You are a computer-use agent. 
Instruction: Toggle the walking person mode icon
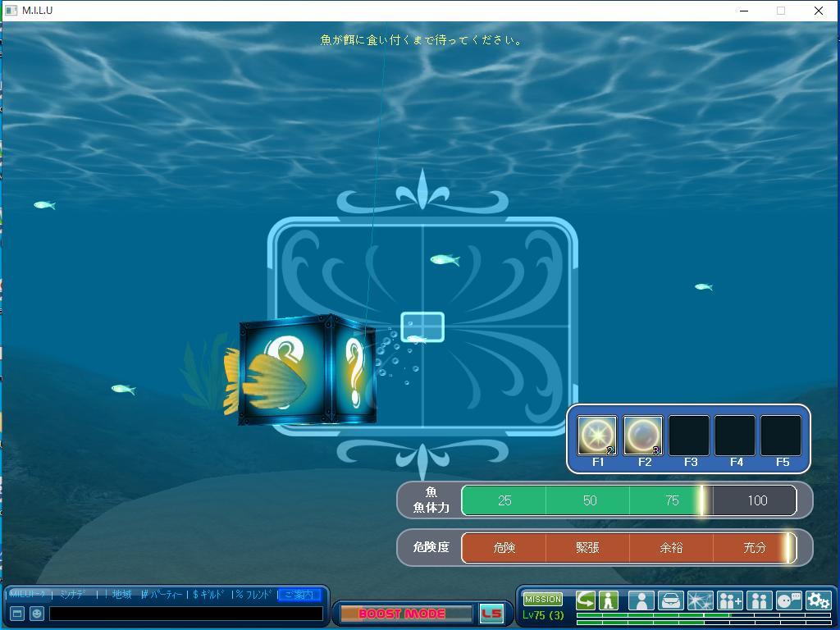click(x=608, y=600)
